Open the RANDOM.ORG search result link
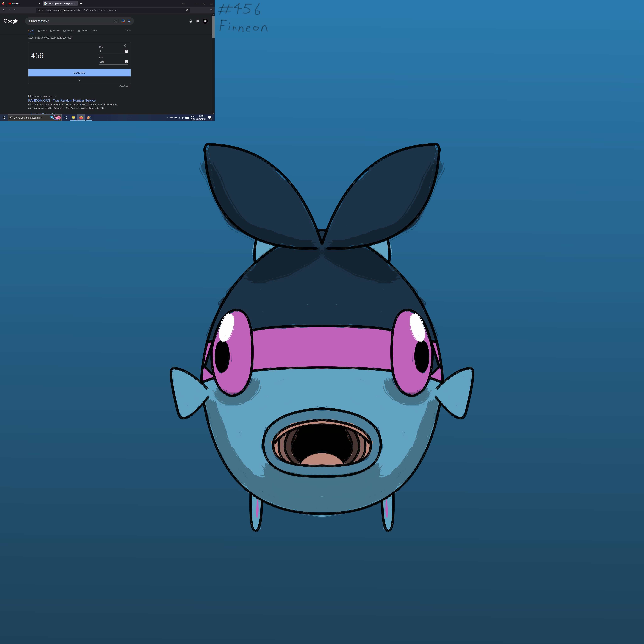 [62, 100]
